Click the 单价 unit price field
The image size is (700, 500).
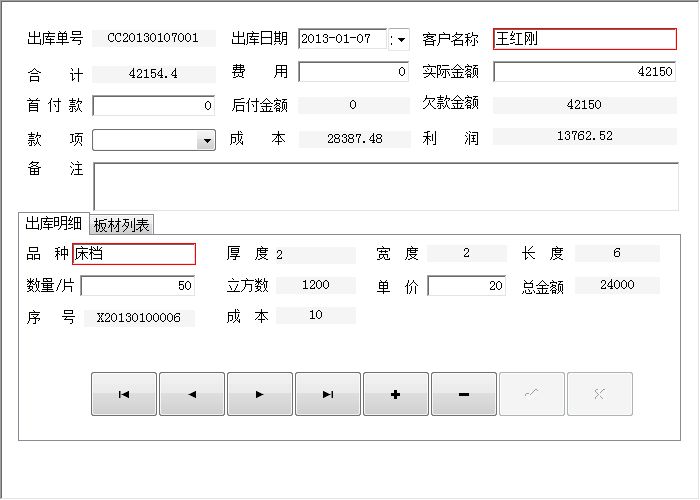click(x=467, y=286)
